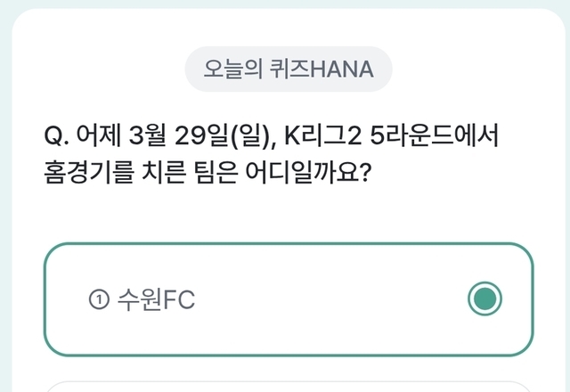This screenshot has width=570, height=392.
Task: Click the green border of the 수원FC card
Action: click(x=288, y=243)
